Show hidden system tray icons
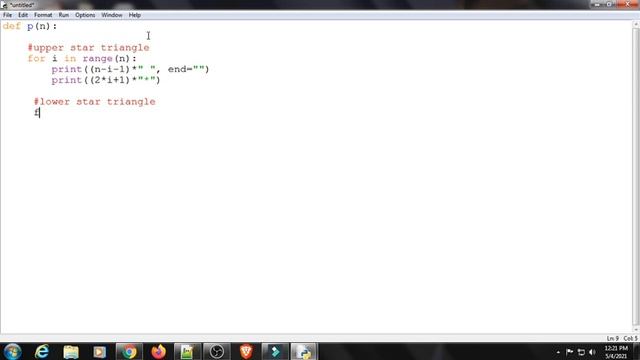 [x=558, y=352]
